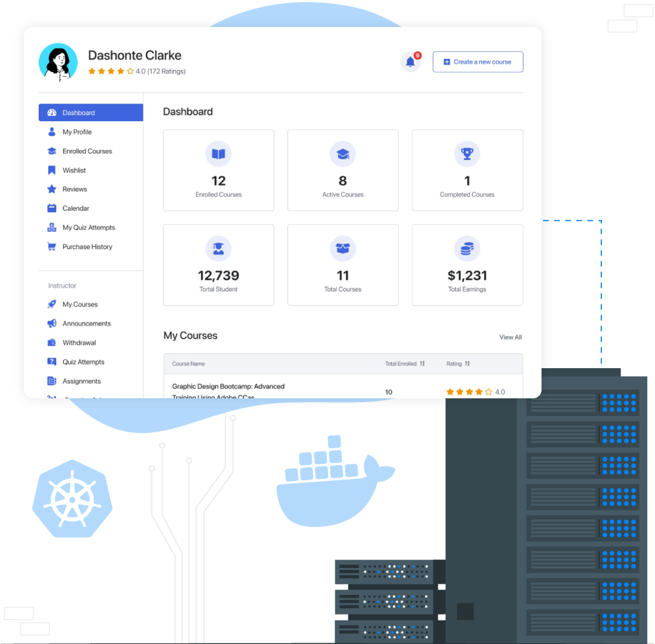Select the Calendar icon in the sidebar
The width and height of the screenshot is (655, 644).
click(x=50, y=208)
